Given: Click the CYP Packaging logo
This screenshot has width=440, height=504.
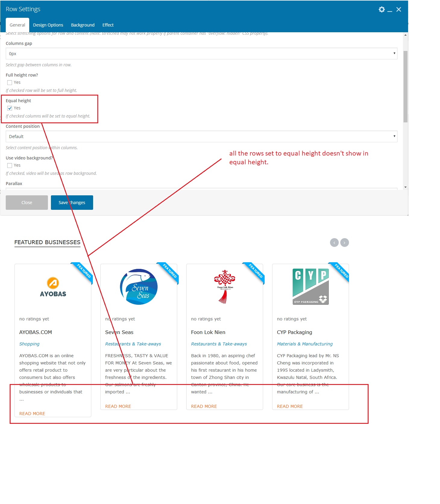Looking at the screenshot, I should click(310, 287).
